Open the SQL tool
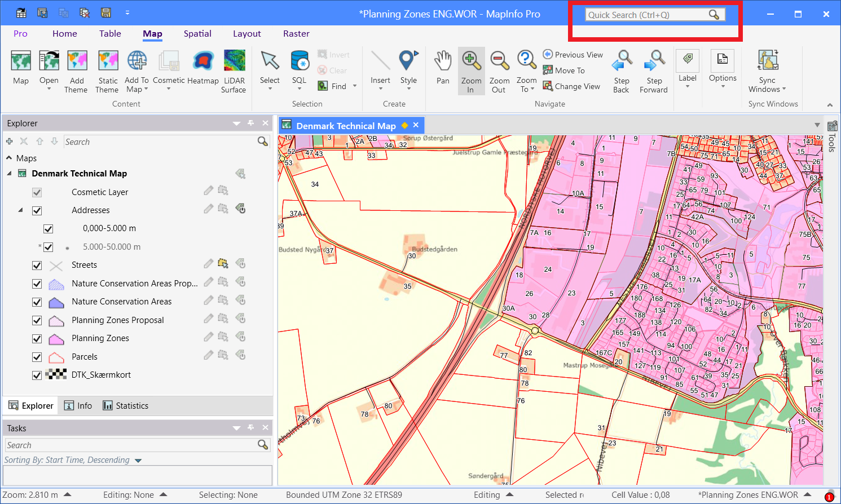This screenshot has height=504, width=841. tap(299, 68)
